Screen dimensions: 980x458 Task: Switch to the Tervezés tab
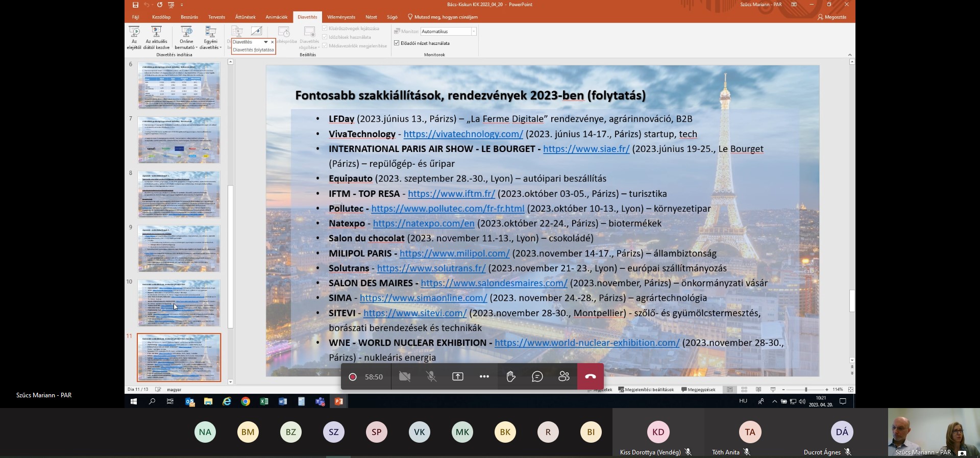(x=216, y=17)
